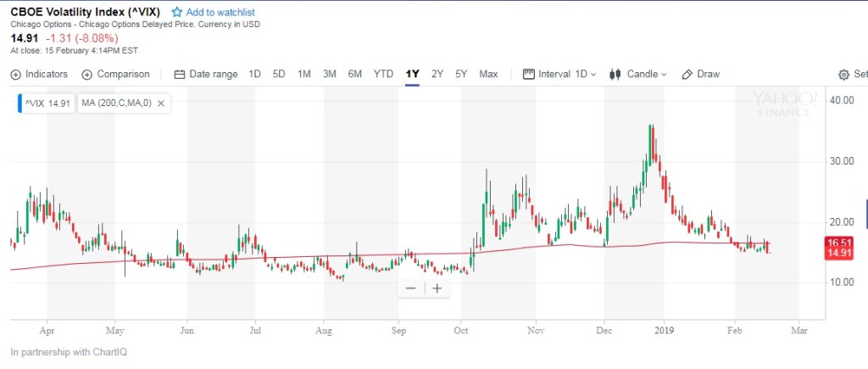Image resolution: width=868 pixels, height=369 pixels.
Task: Select 6M time range
Action: coord(355,75)
